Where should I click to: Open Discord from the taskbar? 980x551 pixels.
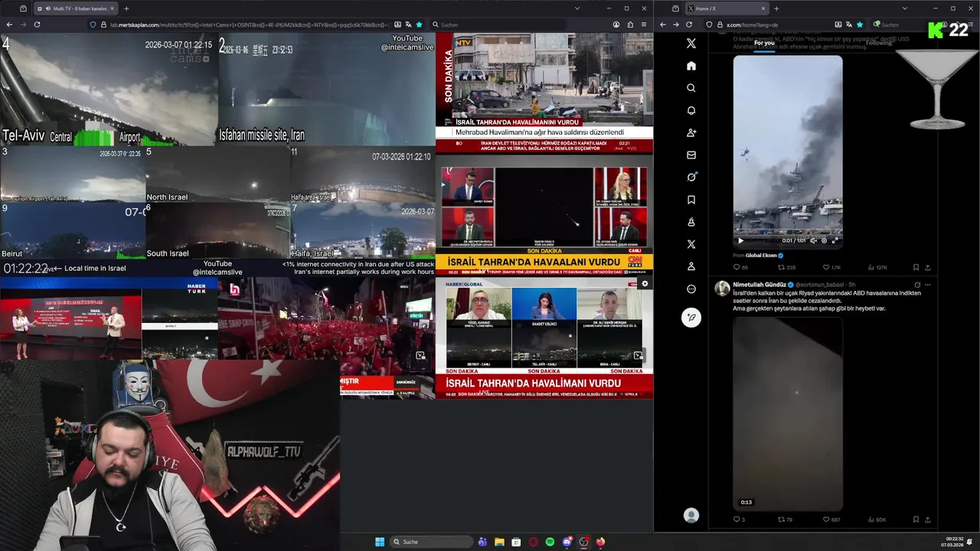click(567, 542)
